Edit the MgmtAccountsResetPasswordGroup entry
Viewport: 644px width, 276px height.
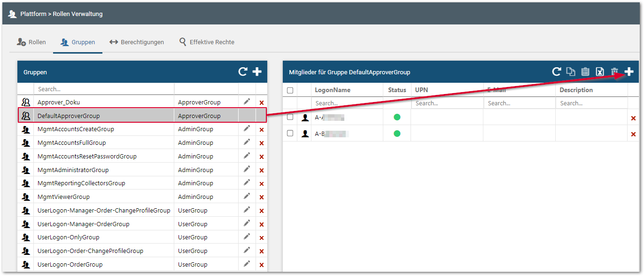pyautogui.click(x=247, y=156)
